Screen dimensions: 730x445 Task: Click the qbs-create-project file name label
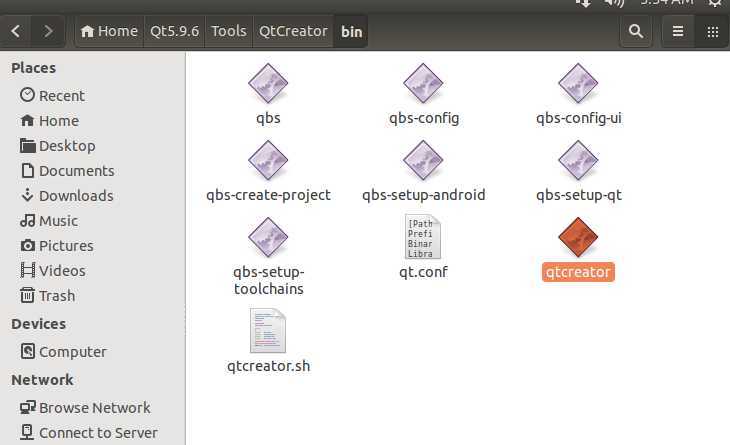(268, 195)
